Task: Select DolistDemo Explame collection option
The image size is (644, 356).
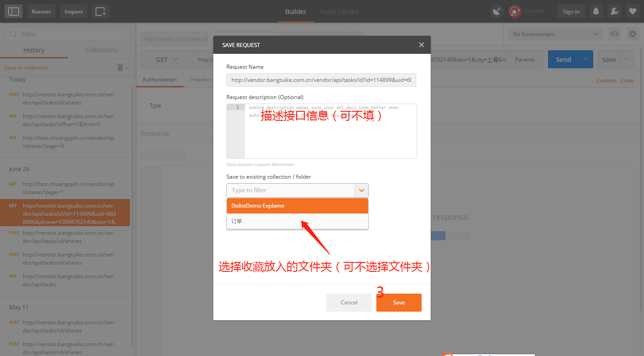Action: (298, 206)
